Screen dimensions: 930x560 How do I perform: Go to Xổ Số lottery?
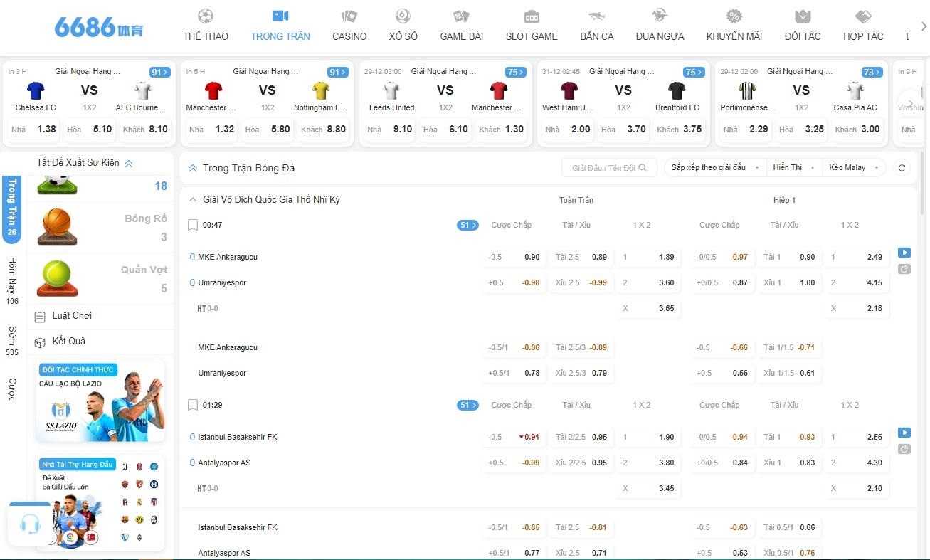tap(403, 26)
